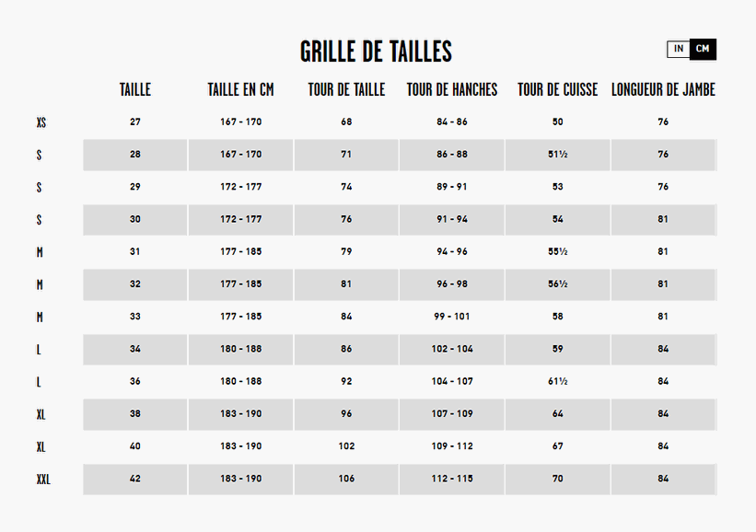Click the LONGUEUR DE JAMBE header
756x532 pixels.
663,89
